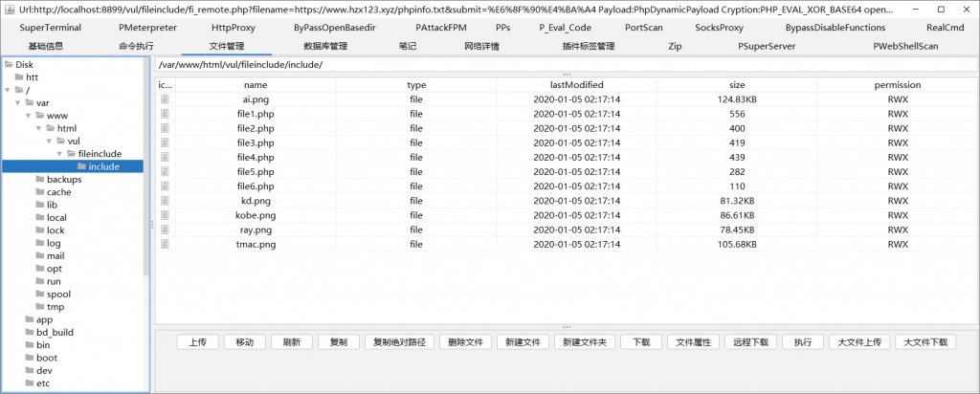Image resolution: width=980 pixels, height=394 pixels.
Task: Click the 大文件上传 button
Action: (x=859, y=342)
